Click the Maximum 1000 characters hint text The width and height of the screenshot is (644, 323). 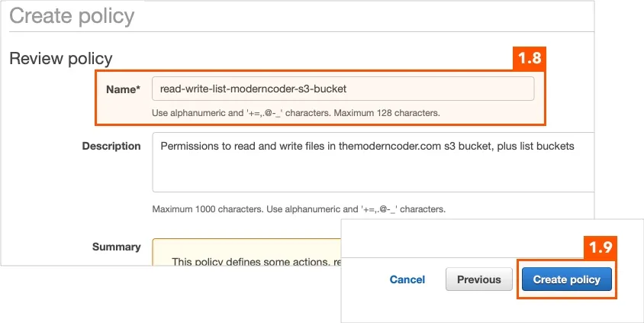pyautogui.click(x=208, y=209)
